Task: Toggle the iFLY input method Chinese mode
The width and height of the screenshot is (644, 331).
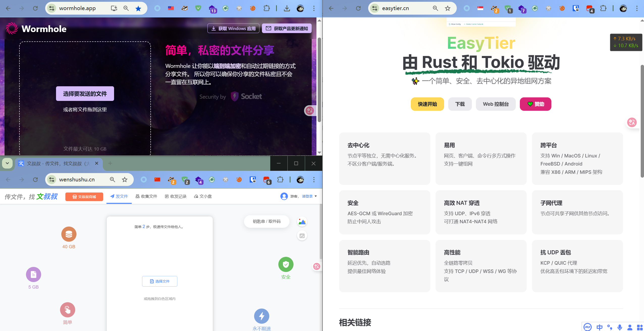Action: 600,327
